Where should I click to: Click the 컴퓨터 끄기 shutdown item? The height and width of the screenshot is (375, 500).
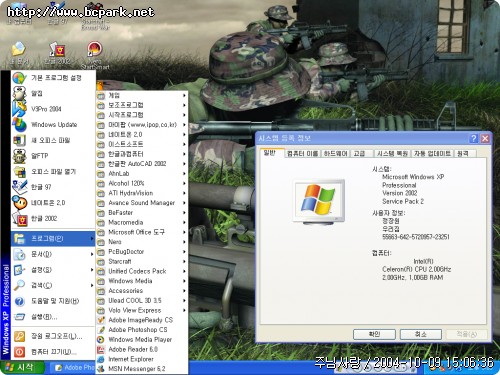(x=53, y=352)
